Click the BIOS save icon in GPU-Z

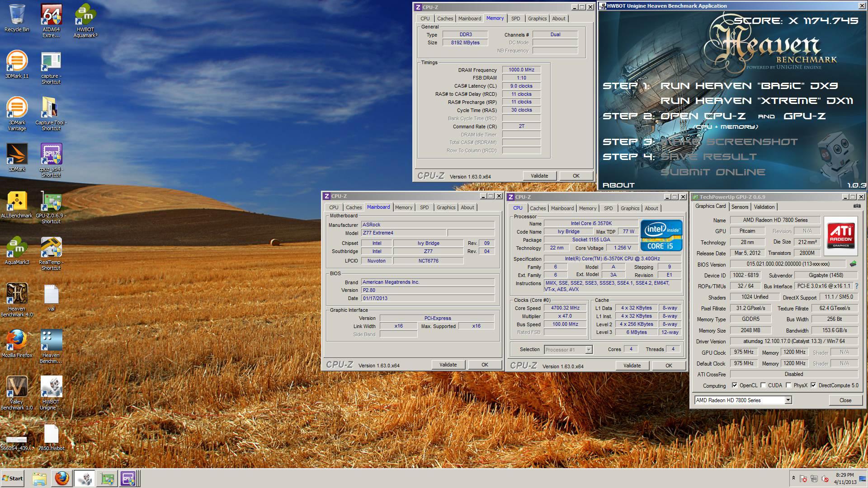click(853, 263)
